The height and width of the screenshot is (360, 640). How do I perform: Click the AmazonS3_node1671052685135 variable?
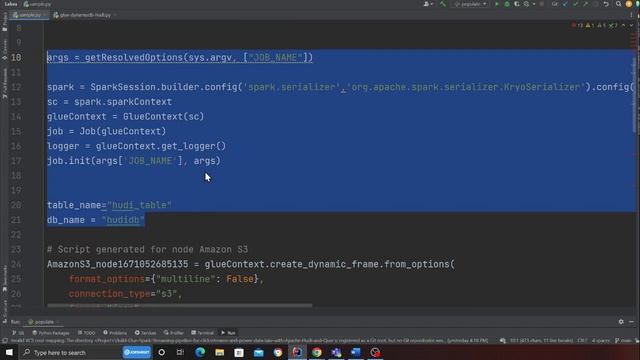(x=118, y=264)
